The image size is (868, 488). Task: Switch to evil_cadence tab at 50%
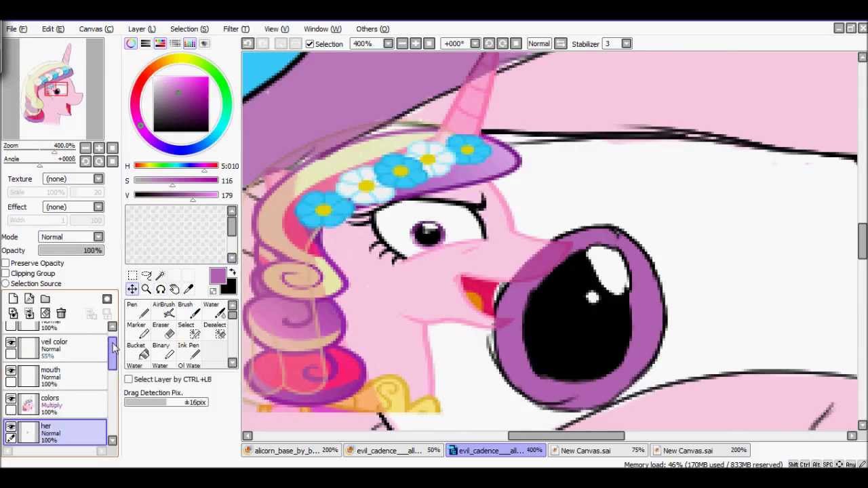[x=395, y=450]
